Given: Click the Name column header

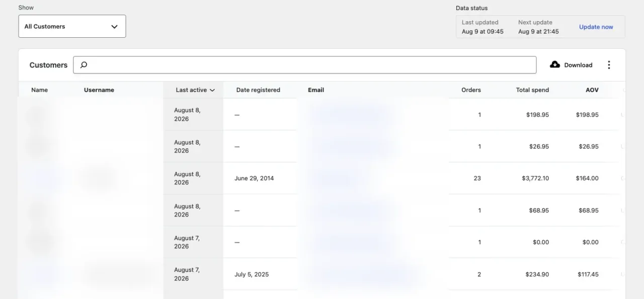Looking at the screenshot, I should click(x=39, y=90).
